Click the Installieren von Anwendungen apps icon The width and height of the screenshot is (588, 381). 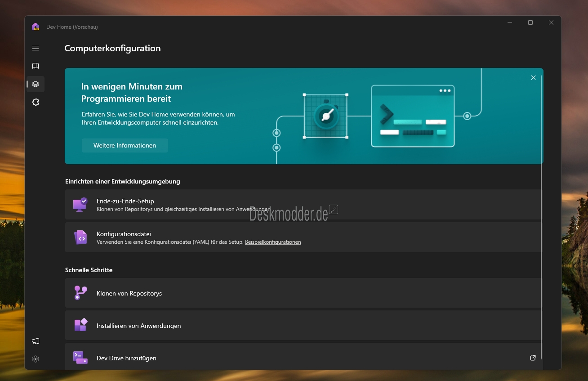click(80, 325)
